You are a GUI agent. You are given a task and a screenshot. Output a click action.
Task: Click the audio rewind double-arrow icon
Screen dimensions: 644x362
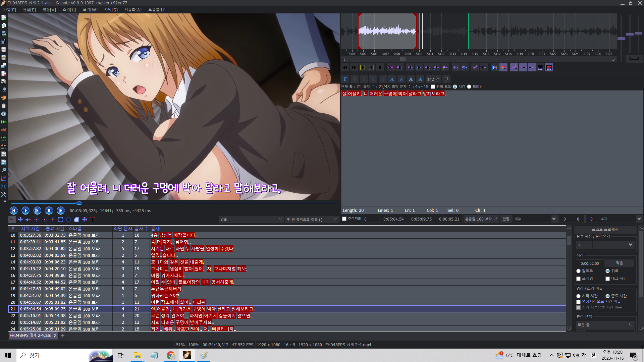click(x=345, y=67)
